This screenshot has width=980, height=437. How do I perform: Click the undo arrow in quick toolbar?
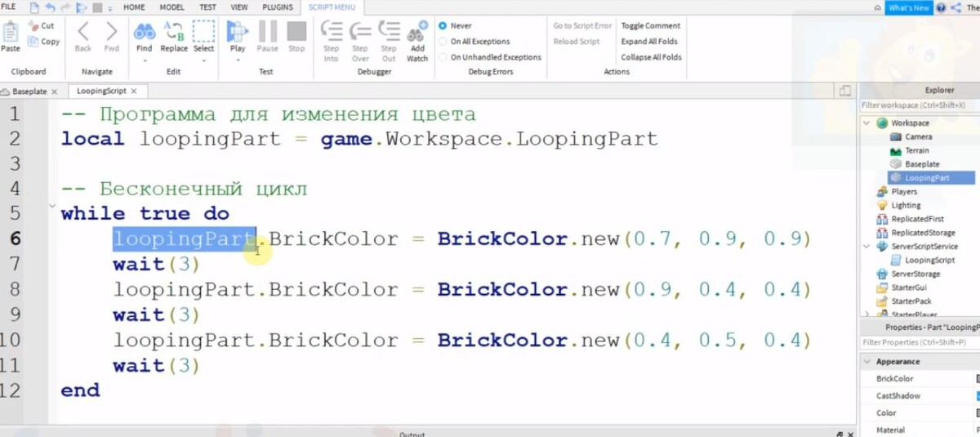51,7
